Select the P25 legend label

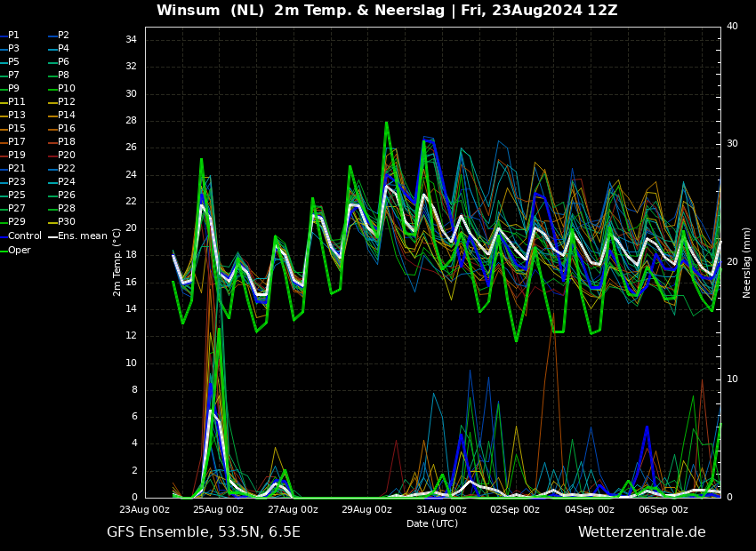coord(12,195)
